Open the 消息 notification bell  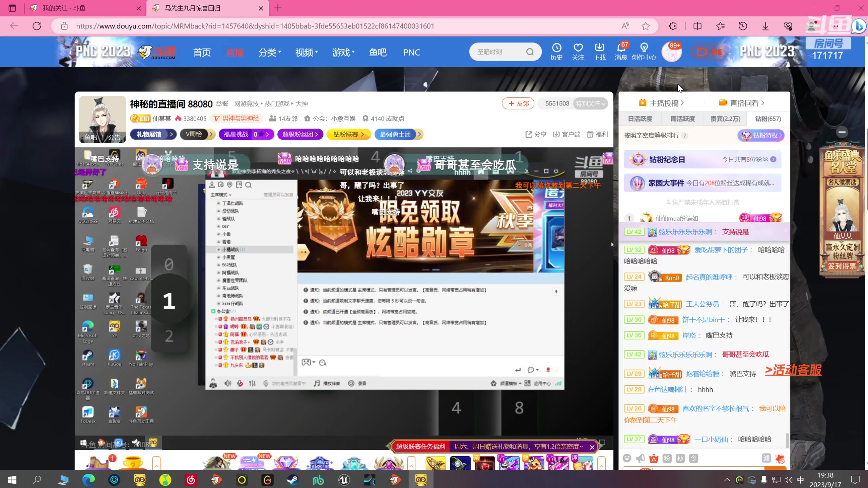(621, 52)
